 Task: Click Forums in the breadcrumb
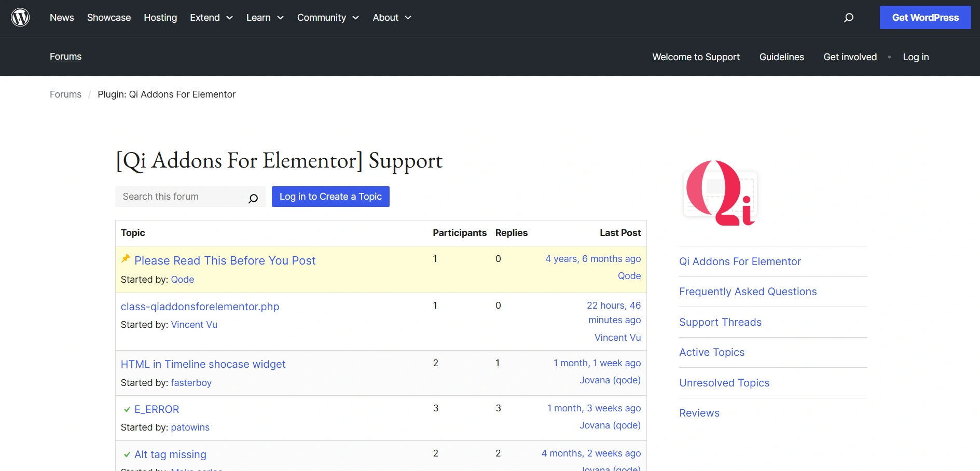pyautogui.click(x=65, y=94)
